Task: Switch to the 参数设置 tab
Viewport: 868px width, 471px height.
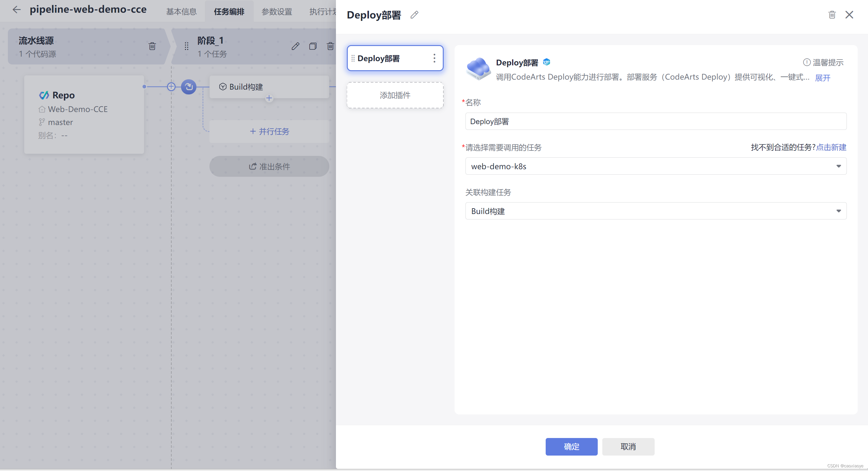Action: coord(276,11)
